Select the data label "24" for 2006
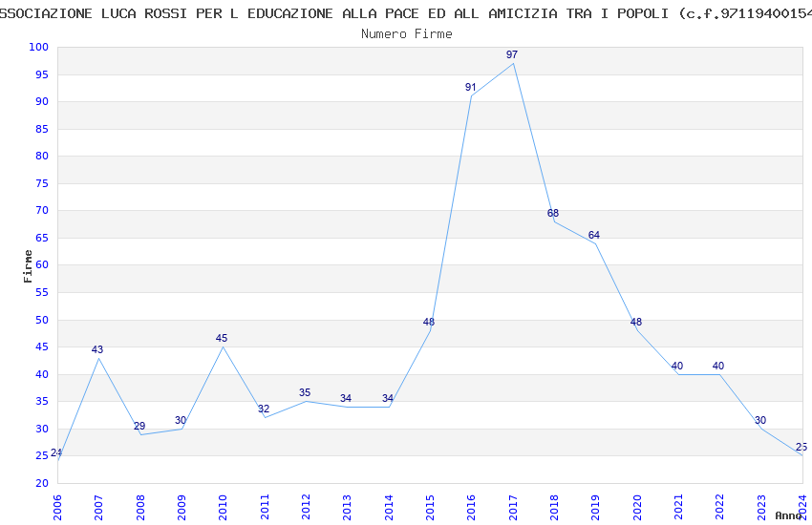 click(x=56, y=452)
